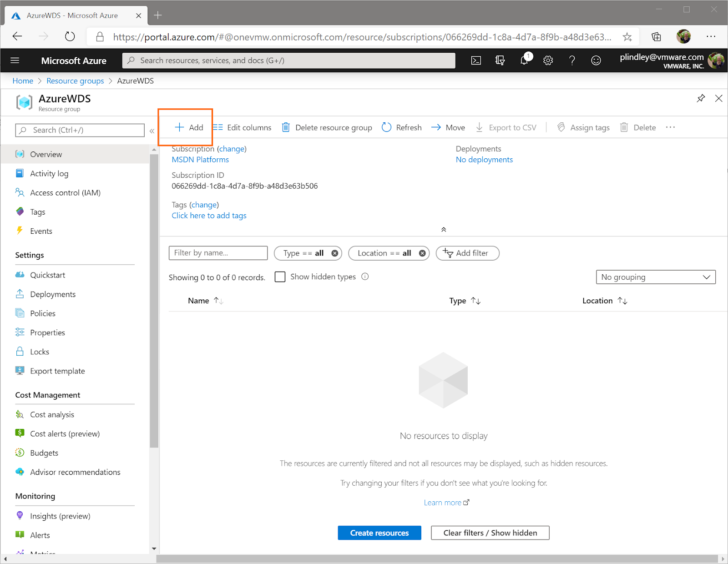The height and width of the screenshot is (564, 728).
Task: Open the Azure portal hamburger menu
Action: [x=15, y=60]
